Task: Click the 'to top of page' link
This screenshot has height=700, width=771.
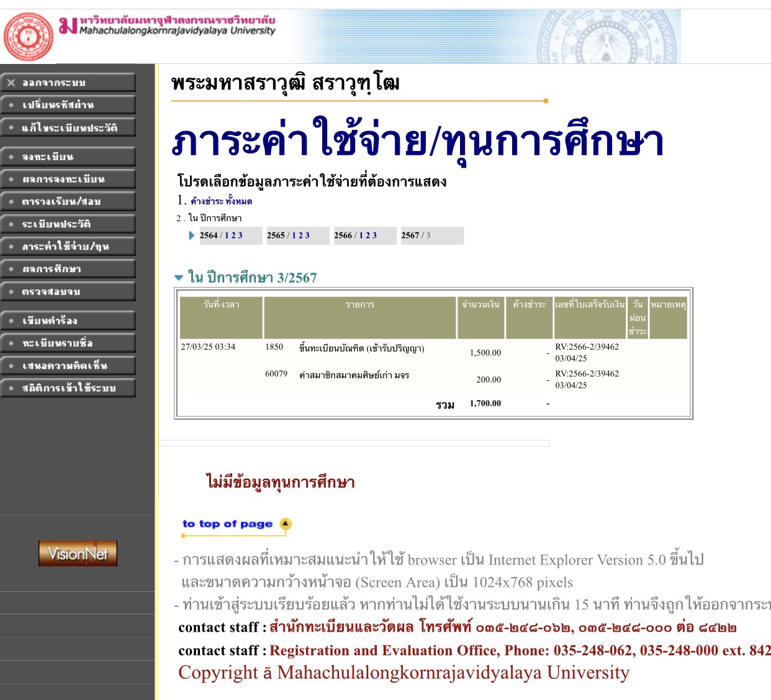Action: [227, 524]
